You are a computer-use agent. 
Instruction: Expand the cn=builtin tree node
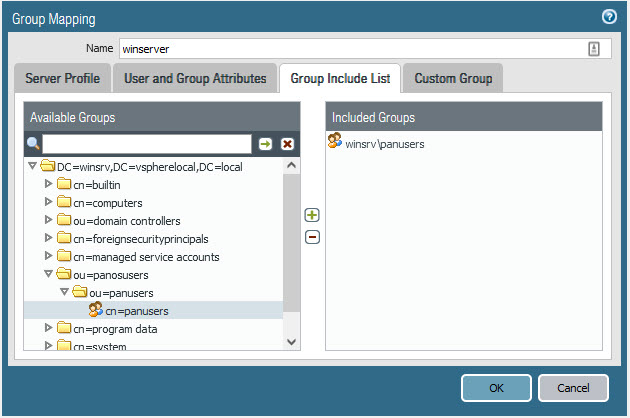pos(48,185)
